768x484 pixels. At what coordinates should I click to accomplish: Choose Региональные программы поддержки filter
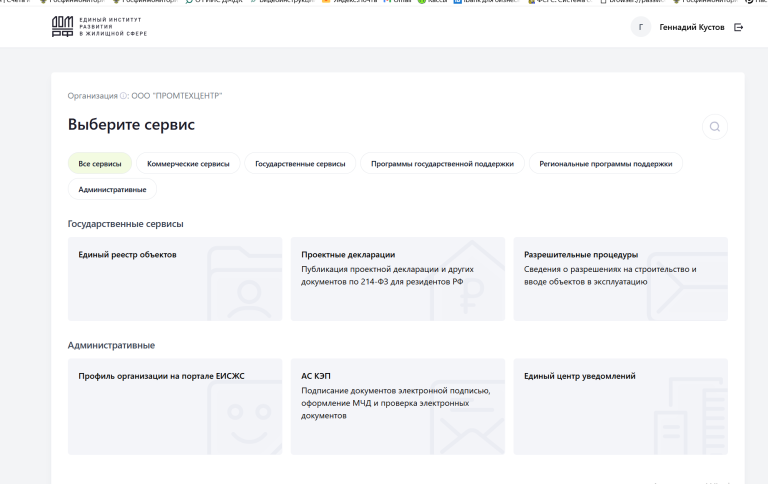tap(606, 164)
